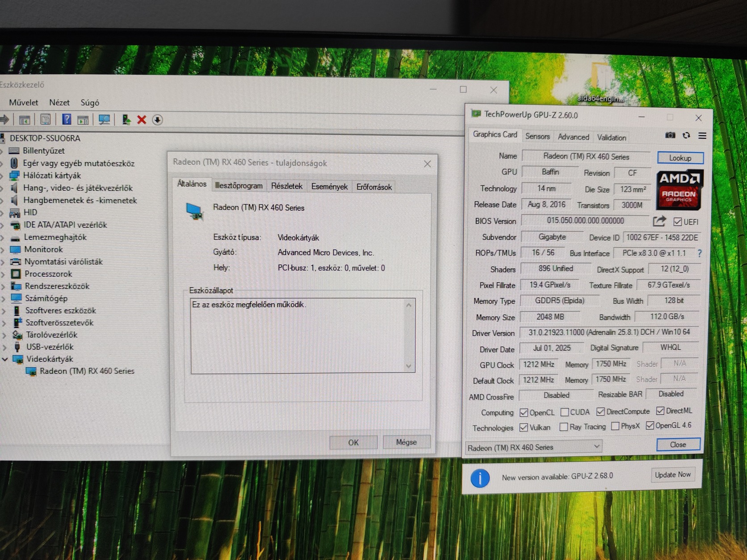Screen dimensions: 747x560
Task: Open the GPU-Z hamburger menu icon
Action: [x=702, y=136]
